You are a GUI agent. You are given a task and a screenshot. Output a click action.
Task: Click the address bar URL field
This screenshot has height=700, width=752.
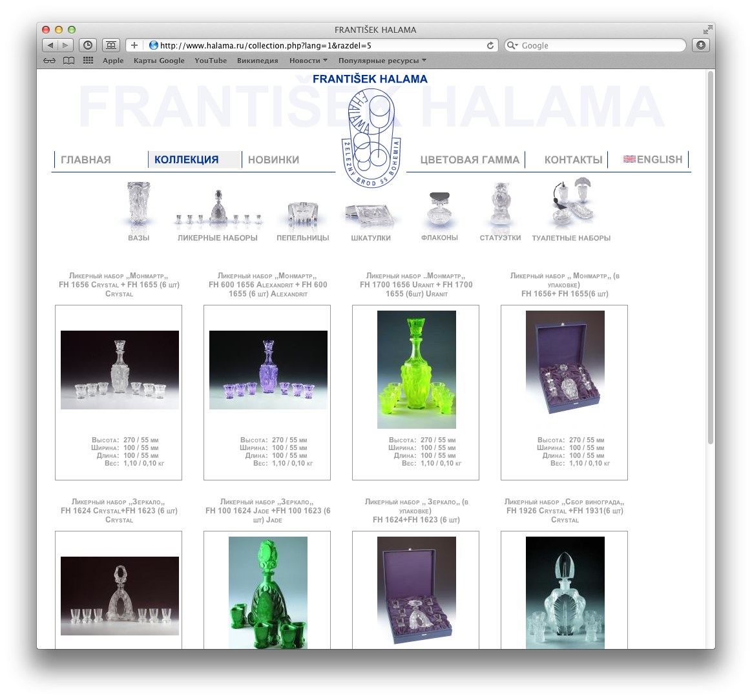312,46
